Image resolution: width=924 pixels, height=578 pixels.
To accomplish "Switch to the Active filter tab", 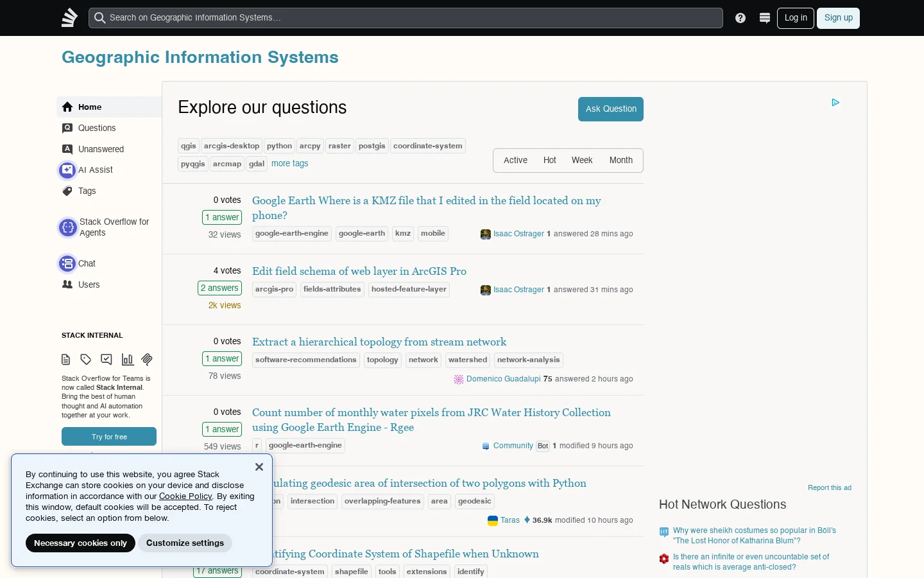I will [x=515, y=161].
